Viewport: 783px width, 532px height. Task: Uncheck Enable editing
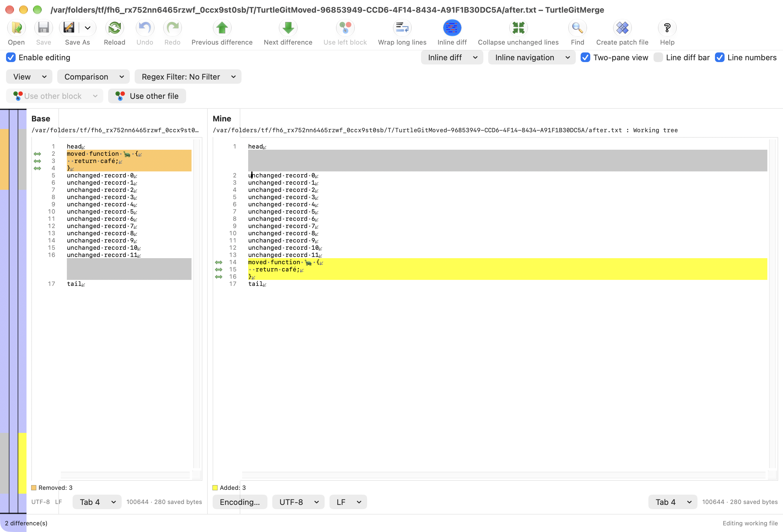[x=11, y=58]
